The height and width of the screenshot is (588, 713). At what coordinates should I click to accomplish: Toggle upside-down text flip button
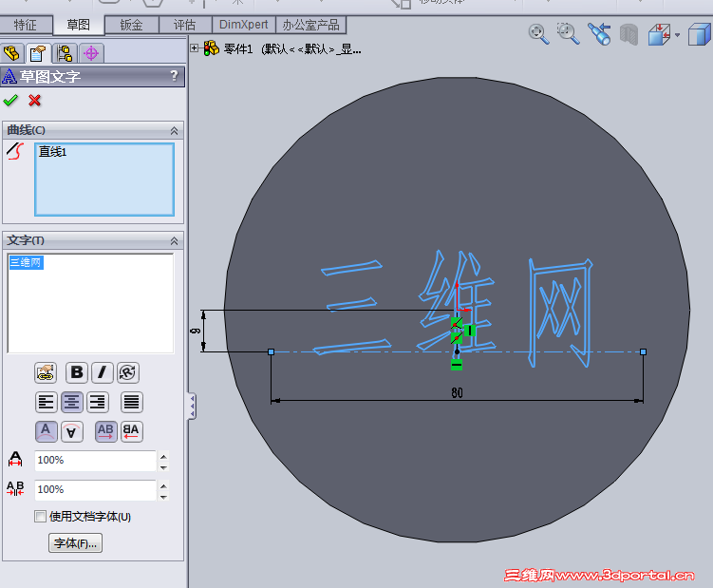click(72, 431)
